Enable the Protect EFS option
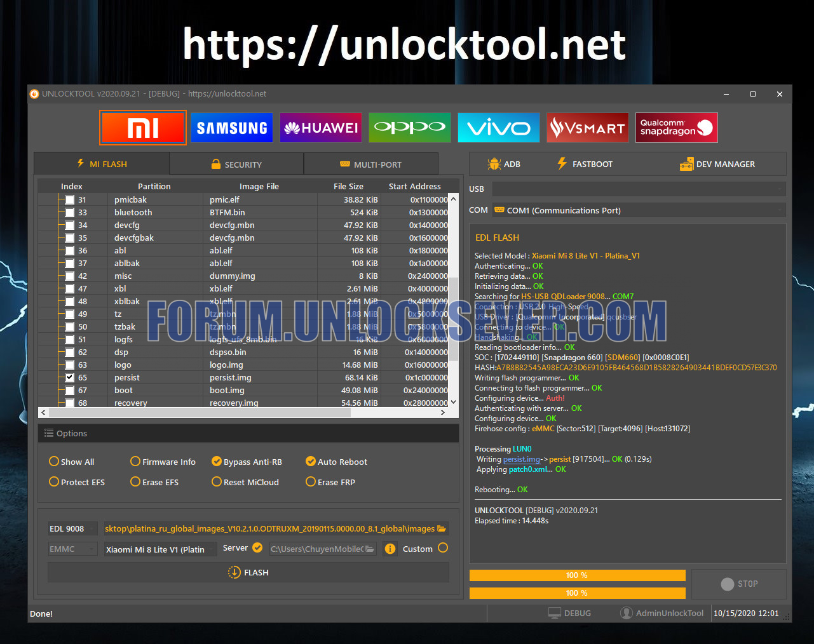This screenshot has height=644, width=814. (x=54, y=481)
